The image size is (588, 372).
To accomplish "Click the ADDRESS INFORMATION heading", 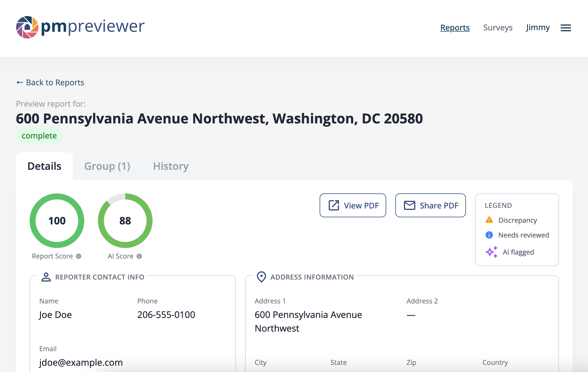I will 312,277.
